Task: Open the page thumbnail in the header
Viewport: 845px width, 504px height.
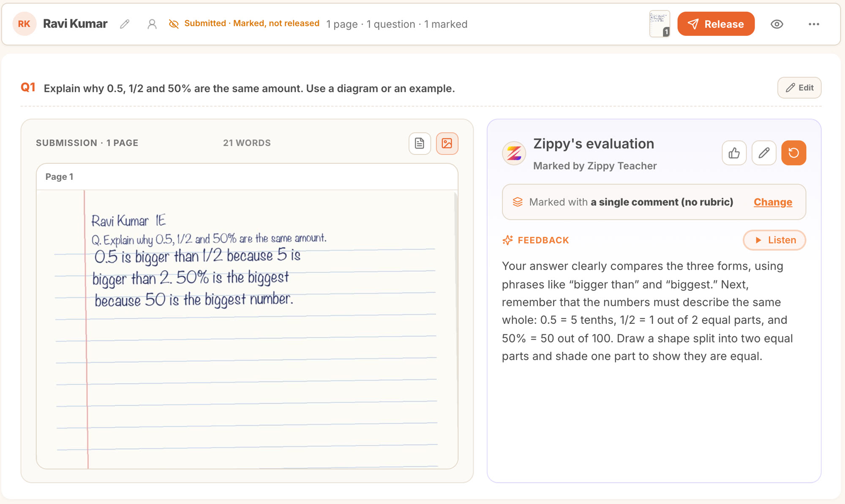Action: click(x=660, y=24)
